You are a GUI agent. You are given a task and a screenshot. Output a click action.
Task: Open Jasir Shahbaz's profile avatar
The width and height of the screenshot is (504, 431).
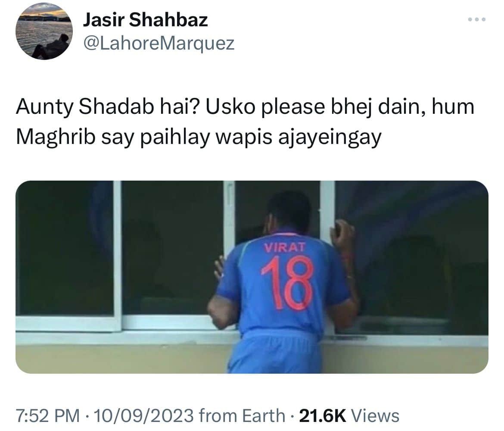[x=44, y=31]
